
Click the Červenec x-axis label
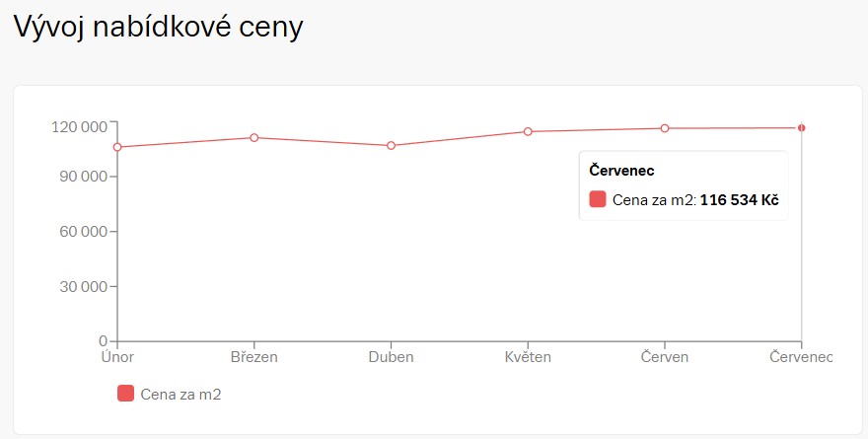tap(801, 357)
